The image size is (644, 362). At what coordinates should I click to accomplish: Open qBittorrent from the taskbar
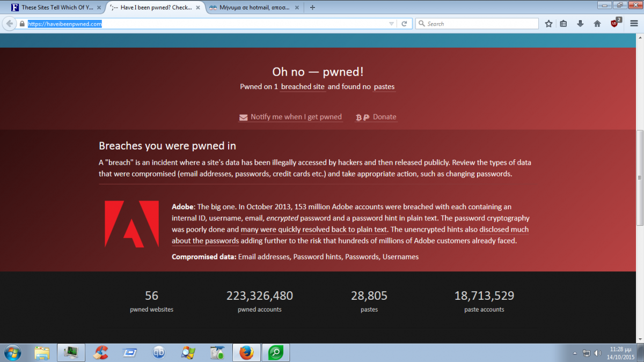click(x=159, y=352)
